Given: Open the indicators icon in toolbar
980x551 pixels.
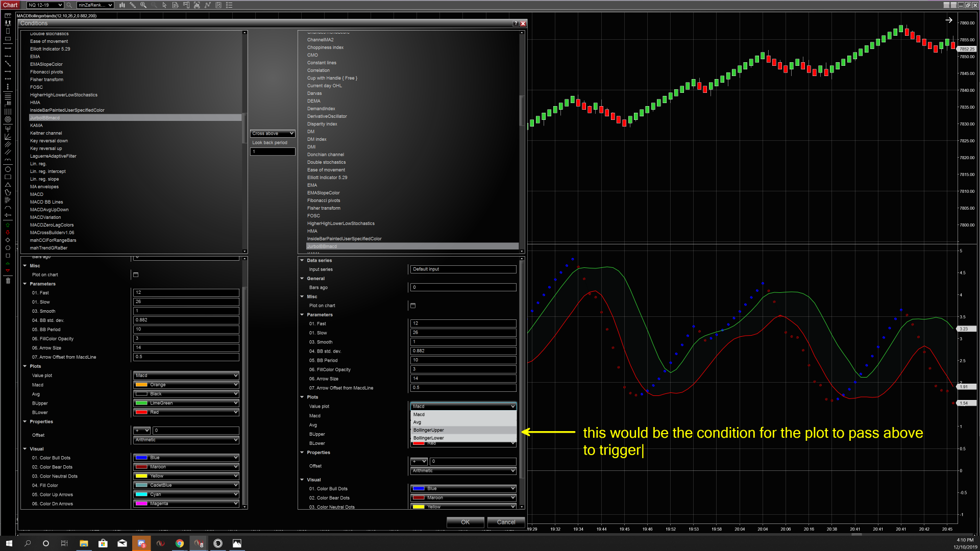Looking at the screenshot, I should [208, 5].
